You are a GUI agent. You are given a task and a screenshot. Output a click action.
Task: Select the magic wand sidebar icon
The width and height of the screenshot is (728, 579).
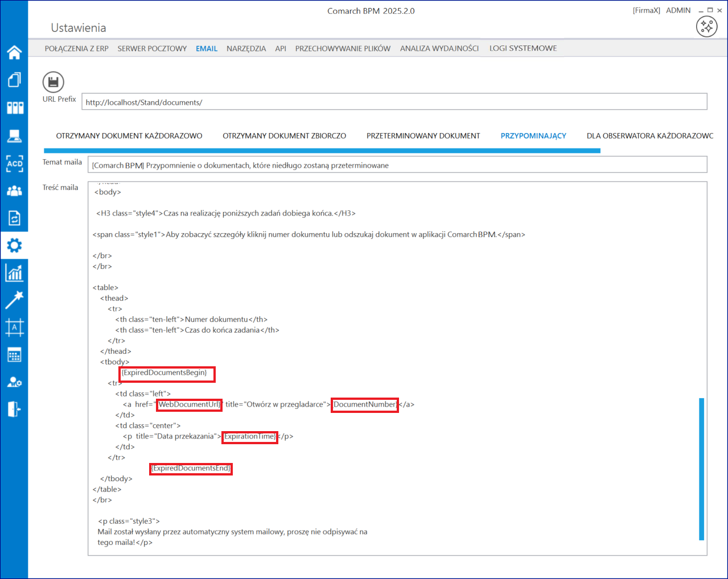click(14, 300)
